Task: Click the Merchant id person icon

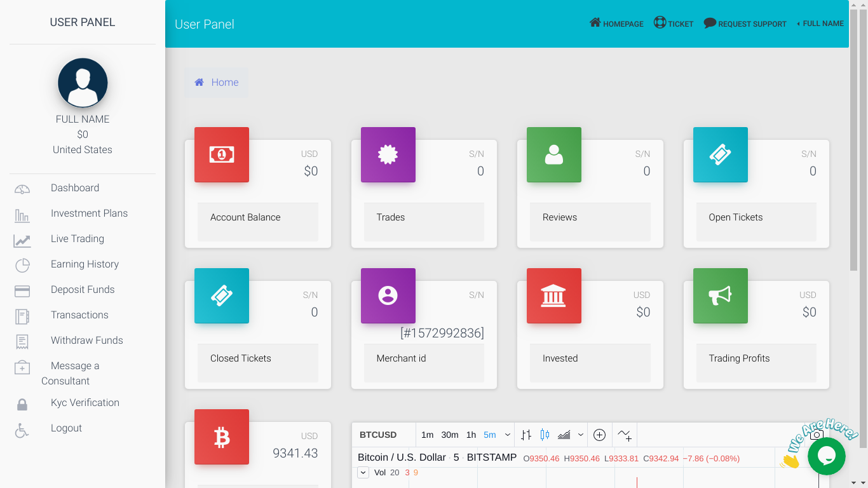Action: 388,295
